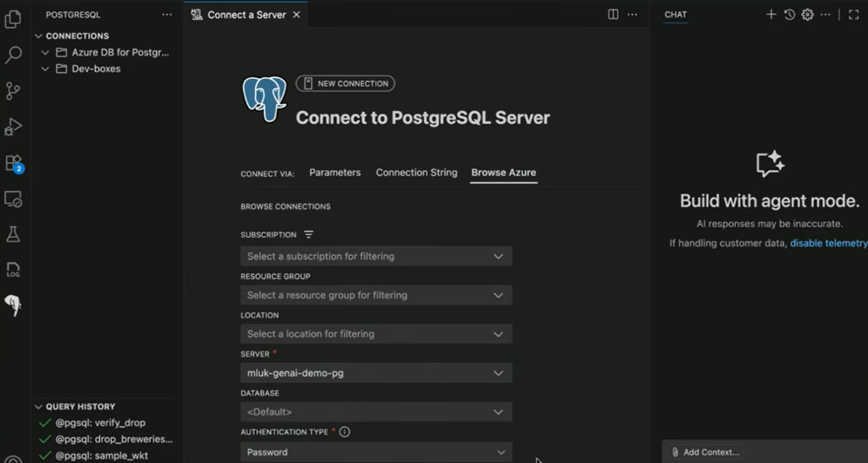Click the BROWSE CONNECTIONS heading

[285, 206]
